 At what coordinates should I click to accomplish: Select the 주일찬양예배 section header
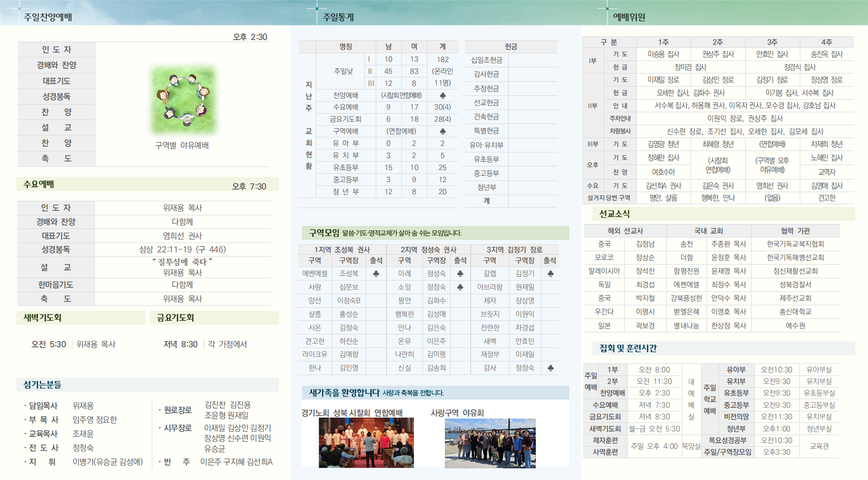coord(48,17)
